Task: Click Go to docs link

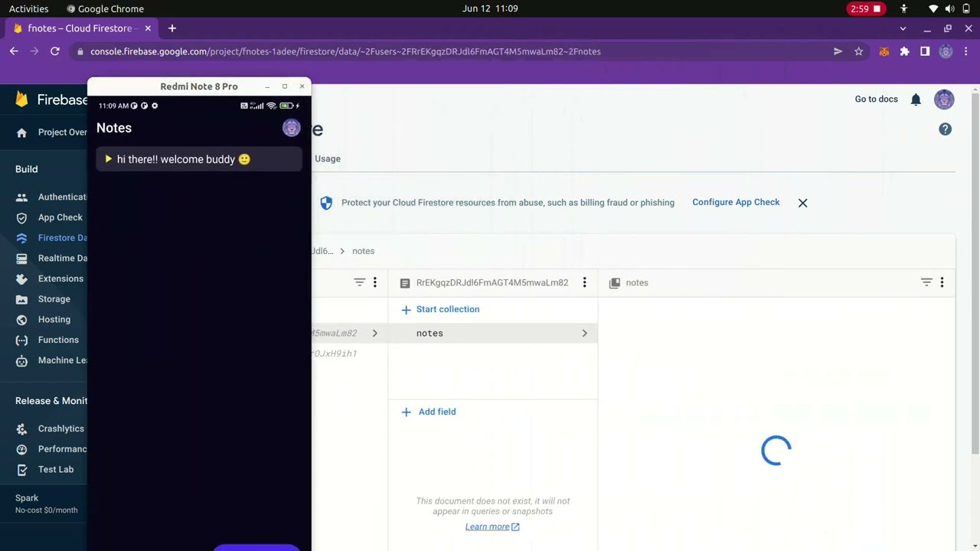Action: 876,99
